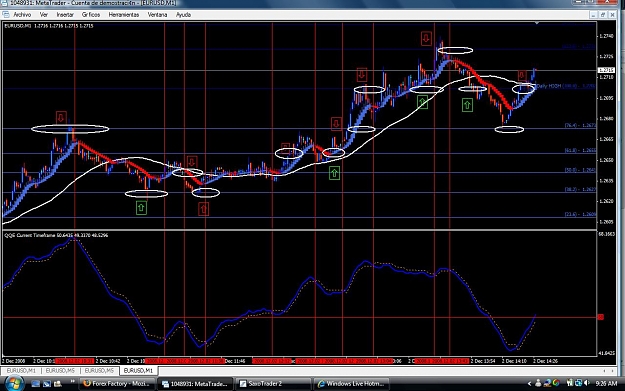Minimize the inner EURUSD chart window
The height and width of the screenshot is (391, 625).
click(594, 15)
